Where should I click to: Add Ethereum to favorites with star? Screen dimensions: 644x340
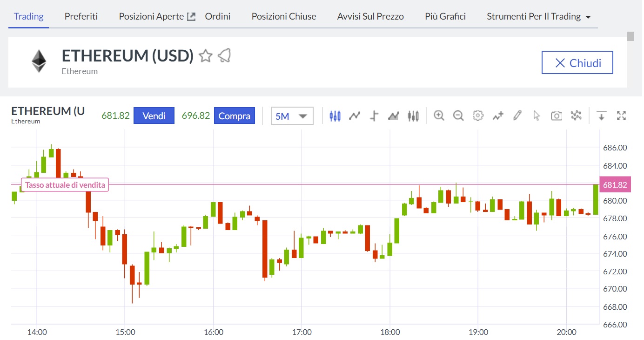coord(205,56)
